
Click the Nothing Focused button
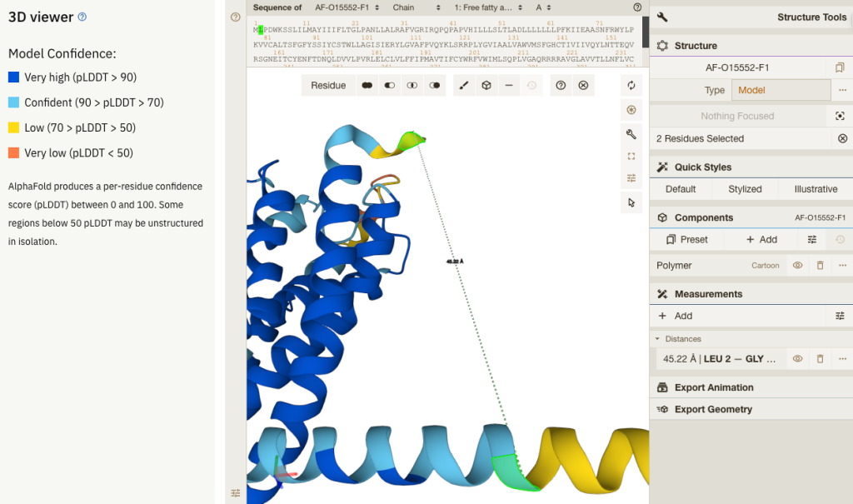[737, 116]
